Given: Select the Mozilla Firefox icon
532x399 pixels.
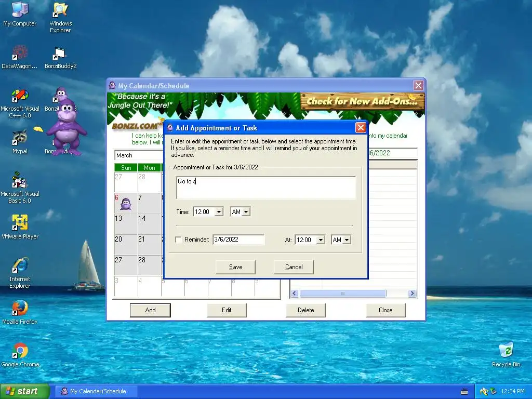Looking at the screenshot, I should pyautogui.click(x=20, y=312).
